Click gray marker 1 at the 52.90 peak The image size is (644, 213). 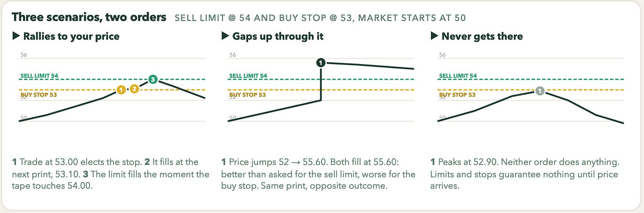click(540, 91)
